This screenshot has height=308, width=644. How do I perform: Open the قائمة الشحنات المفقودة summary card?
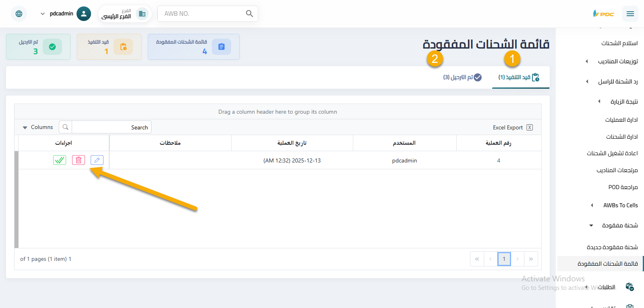[194, 47]
